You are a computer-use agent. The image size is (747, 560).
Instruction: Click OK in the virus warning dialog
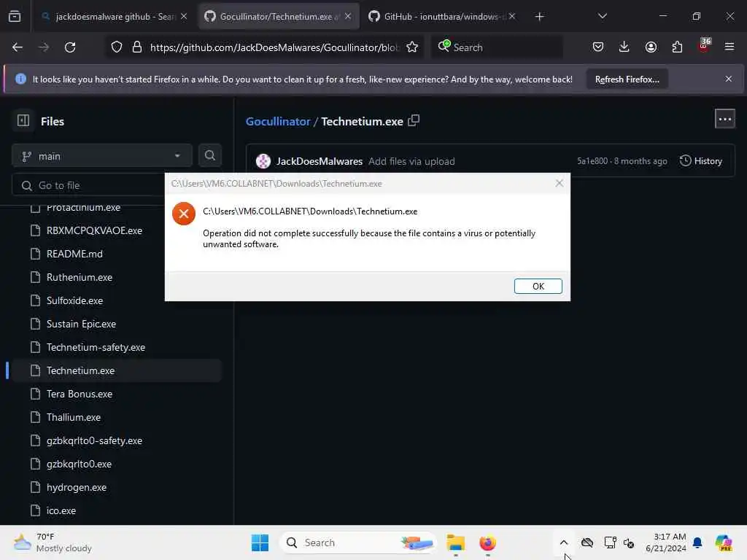(538, 286)
